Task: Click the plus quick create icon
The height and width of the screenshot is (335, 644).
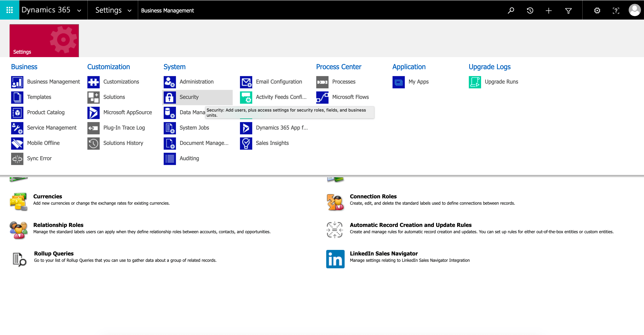Action: [549, 11]
